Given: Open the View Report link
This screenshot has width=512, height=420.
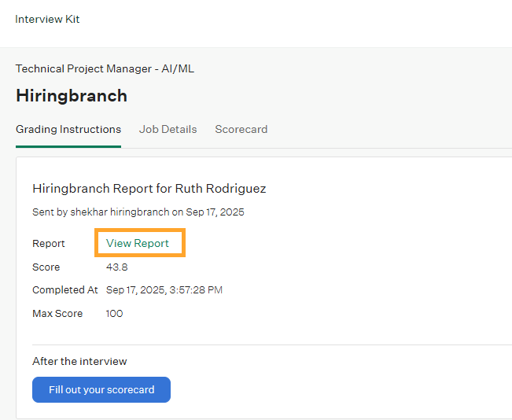Looking at the screenshot, I should (x=138, y=243).
